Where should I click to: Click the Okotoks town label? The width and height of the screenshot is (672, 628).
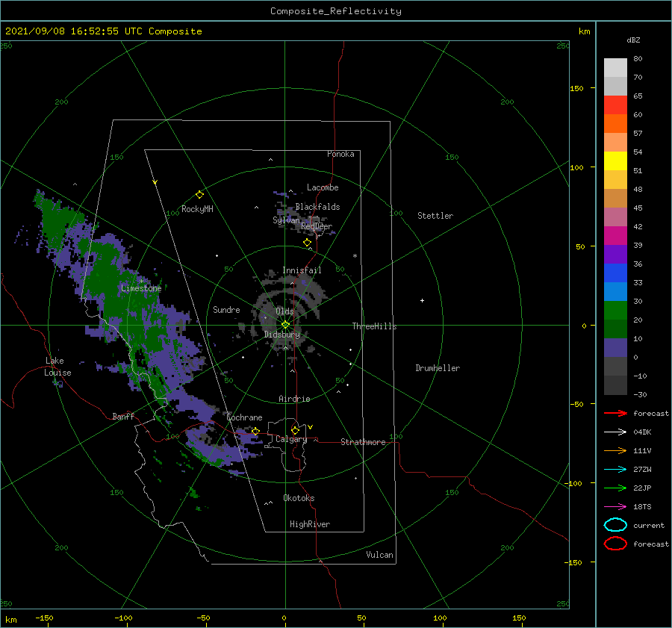[x=299, y=498]
